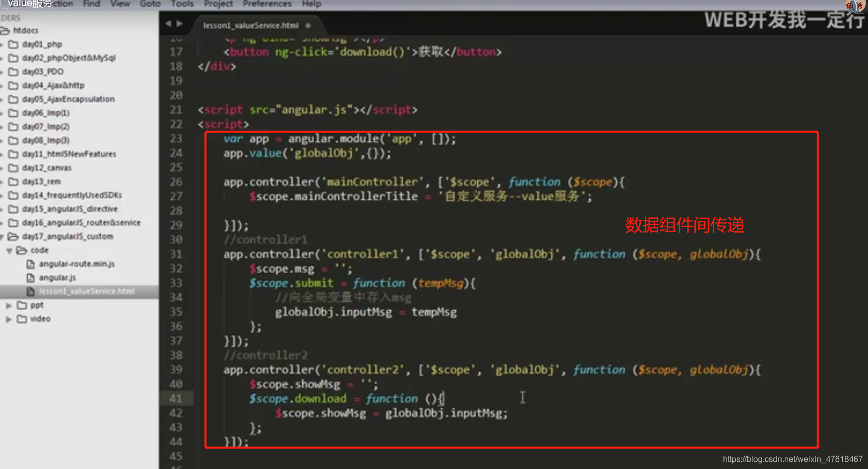
Task: Click the day12_canvas folder icon
Action: click(14, 168)
